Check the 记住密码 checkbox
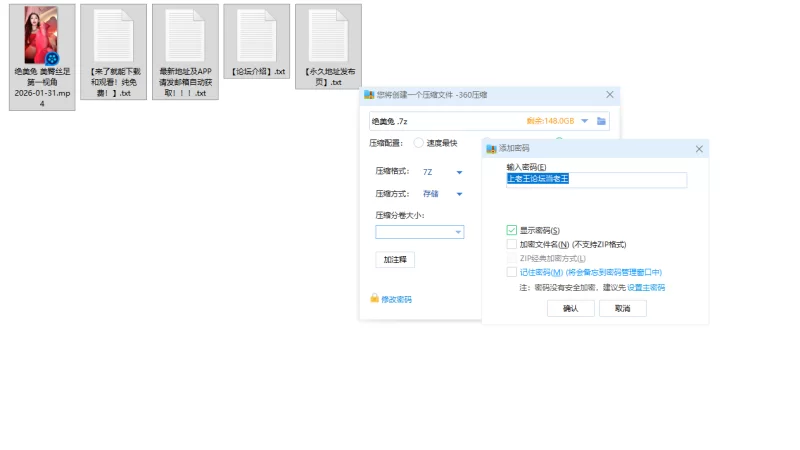Screen dimensions: 800x450 [x=512, y=272]
